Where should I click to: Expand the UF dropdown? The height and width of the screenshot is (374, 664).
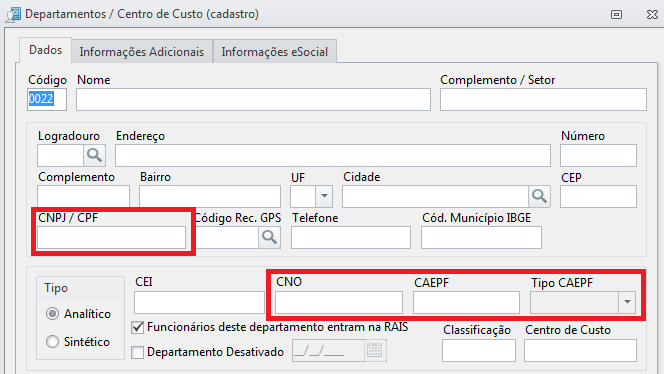tap(324, 196)
